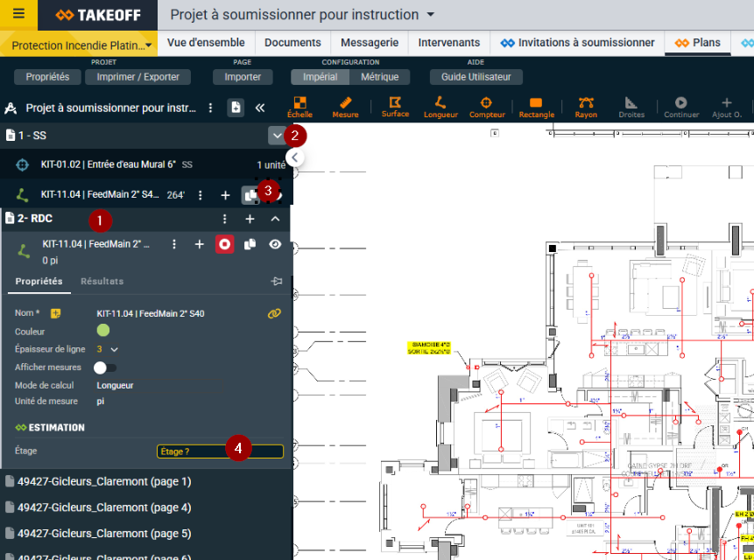Choose the Longueur length tool
Screen dimensions: 754x560
(440, 107)
